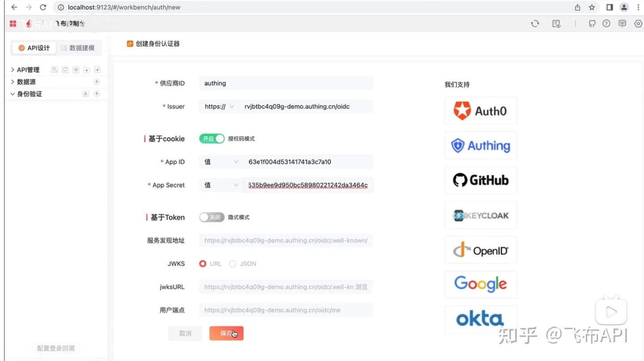This screenshot has height=361, width=644.
Task: Add a new 数据源 with plus icon
Action: tap(97, 81)
